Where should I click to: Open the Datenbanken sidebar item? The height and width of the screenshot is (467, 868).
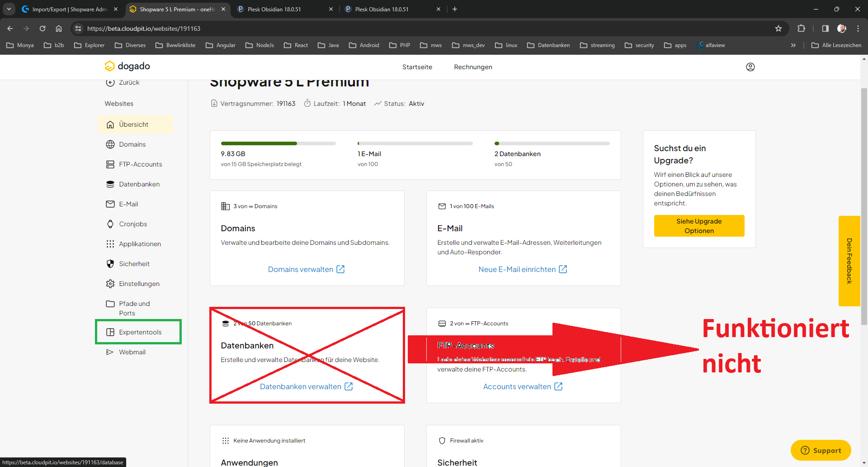point(139,184)
